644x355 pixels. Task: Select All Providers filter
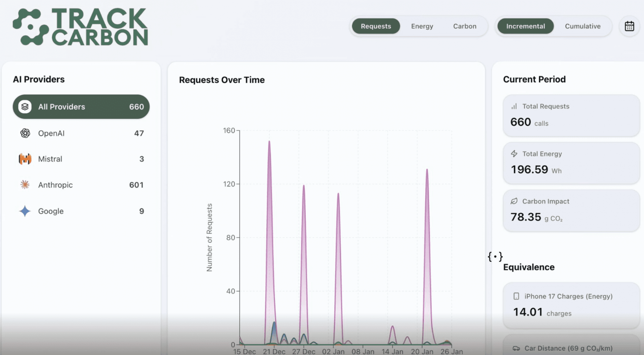(81, 107)
